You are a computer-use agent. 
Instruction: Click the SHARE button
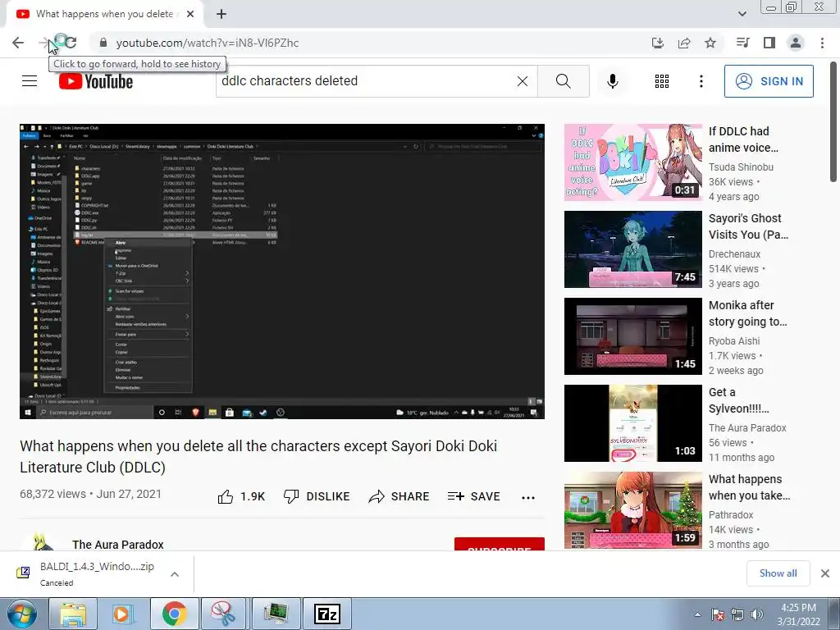point(399,496)
